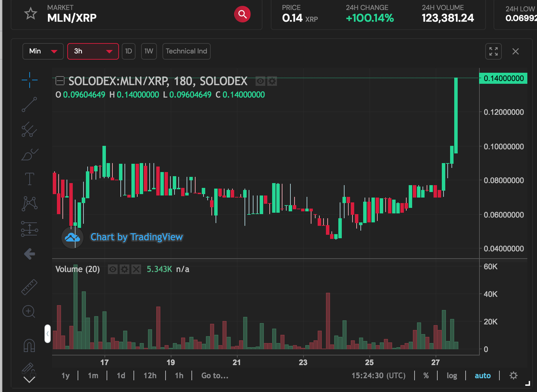This screenshot has height=392, width=537.
Task: Click the 123,381.24 24H volume value
Action: (447, 18)
